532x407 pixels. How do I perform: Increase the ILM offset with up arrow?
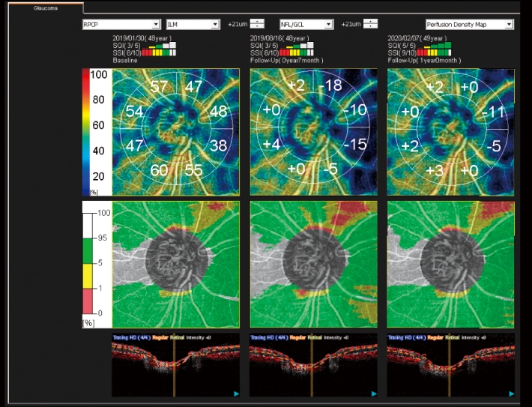[257, 22]
